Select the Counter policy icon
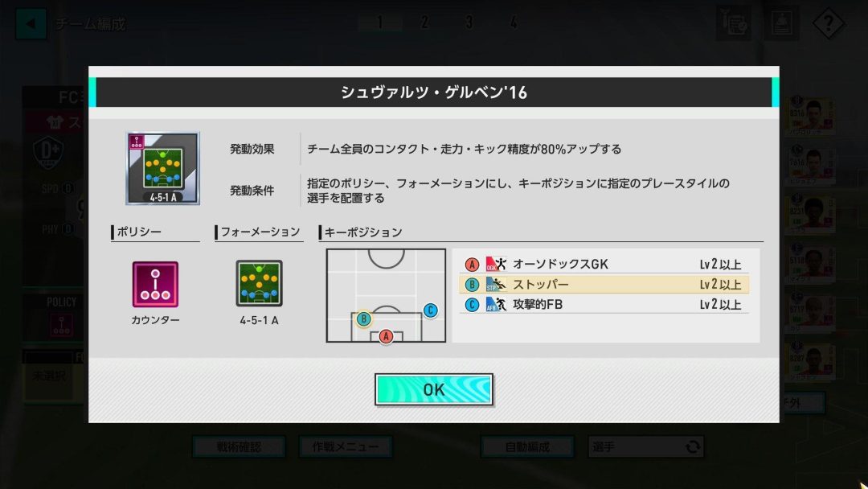Image resolution: width=868 pixels, height=489 pixels. (155, 284)
